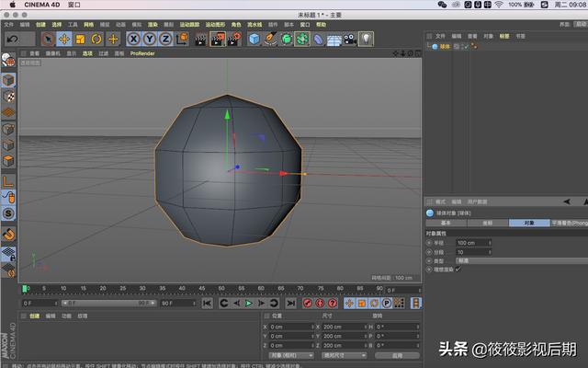Switch to the 坐标 tab in attributes
588x368 pixels.
coord(488,223)
